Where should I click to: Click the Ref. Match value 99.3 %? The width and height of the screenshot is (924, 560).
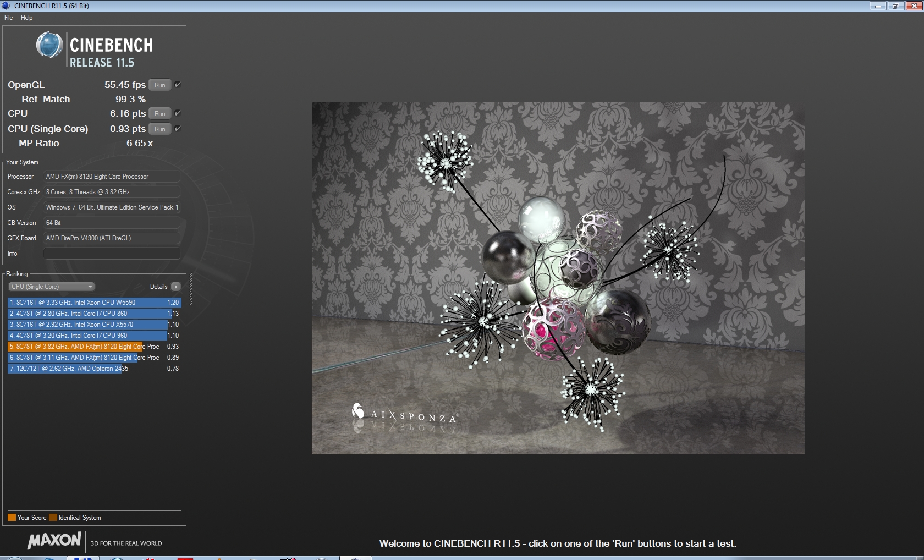(130, 99)
